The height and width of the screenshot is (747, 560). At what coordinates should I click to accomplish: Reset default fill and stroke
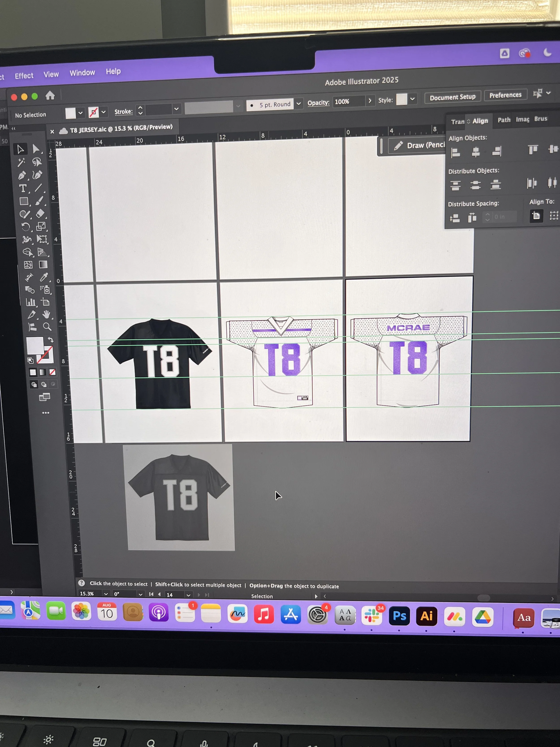pyautogui.click(x=30, y=360)
